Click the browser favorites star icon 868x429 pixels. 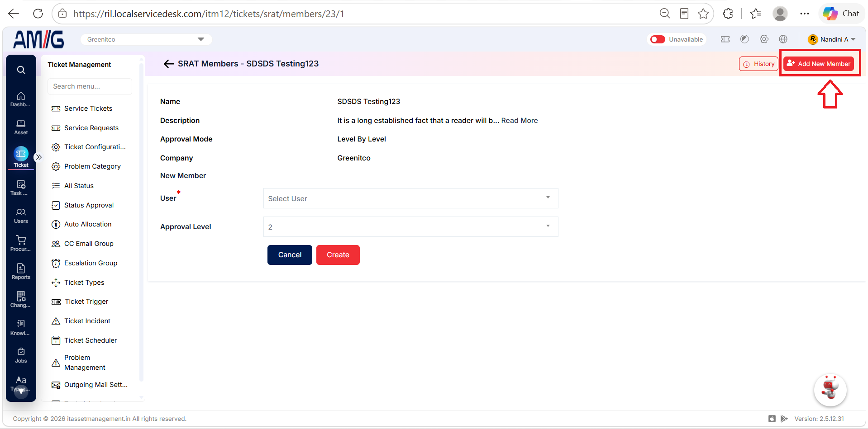click(x=703, y=14)
